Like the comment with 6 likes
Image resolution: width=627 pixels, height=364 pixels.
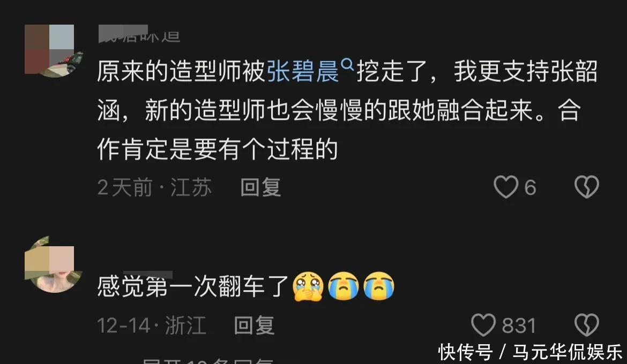coord(506,187)
